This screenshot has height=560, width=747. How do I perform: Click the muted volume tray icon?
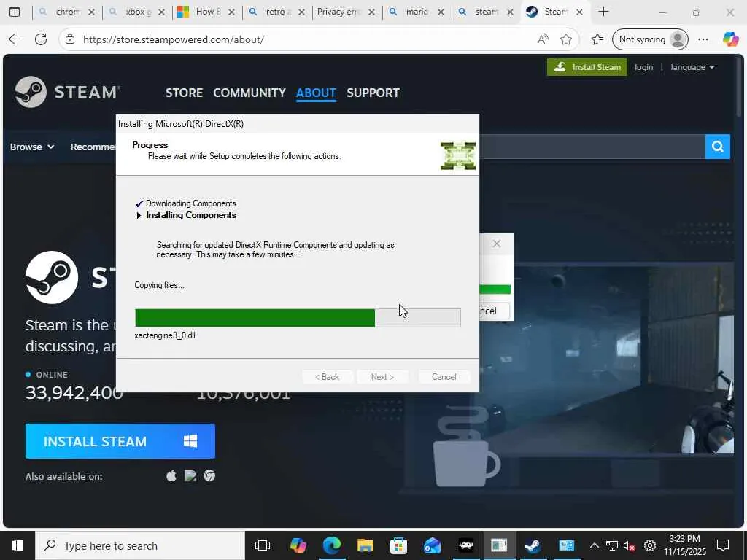point(630,545)
